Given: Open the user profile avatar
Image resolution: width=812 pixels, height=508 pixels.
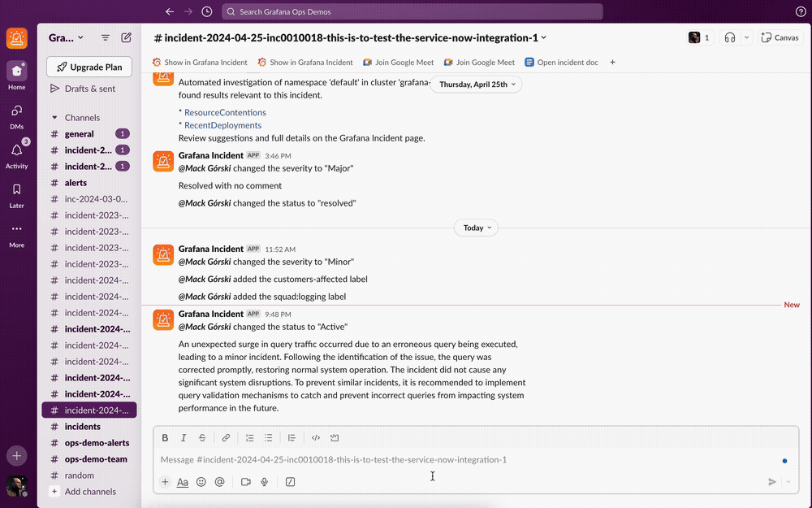Looking at the screenshot, I should [x=16, y=486].
